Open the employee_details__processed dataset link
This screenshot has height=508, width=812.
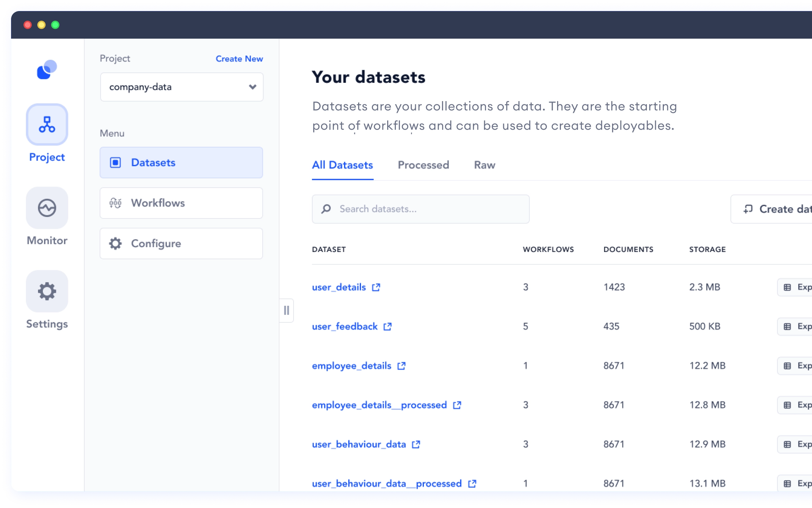coord(379,405)
